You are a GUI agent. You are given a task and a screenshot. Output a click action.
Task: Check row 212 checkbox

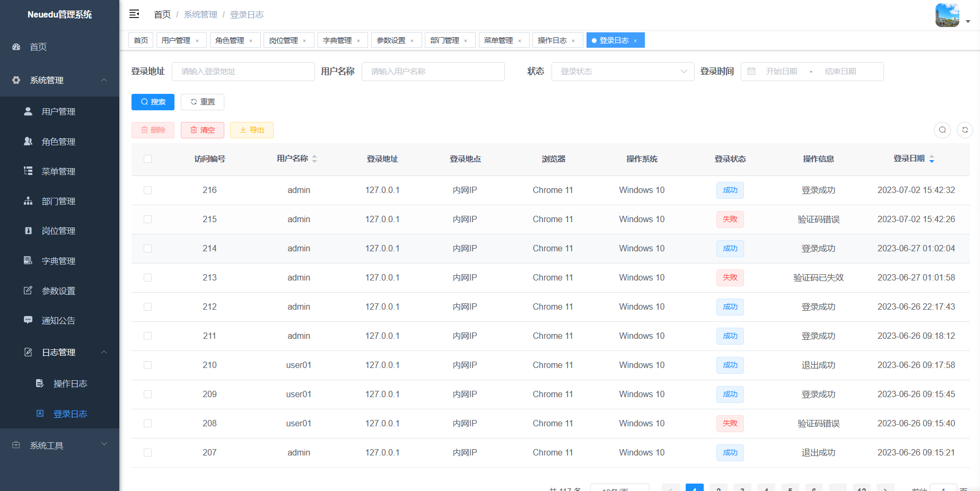[x=147, y=307]
